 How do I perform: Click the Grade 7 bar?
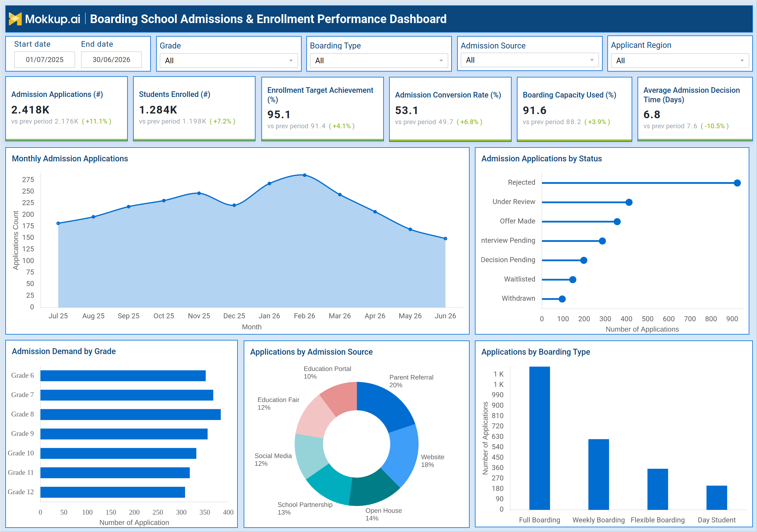point(127,395)
